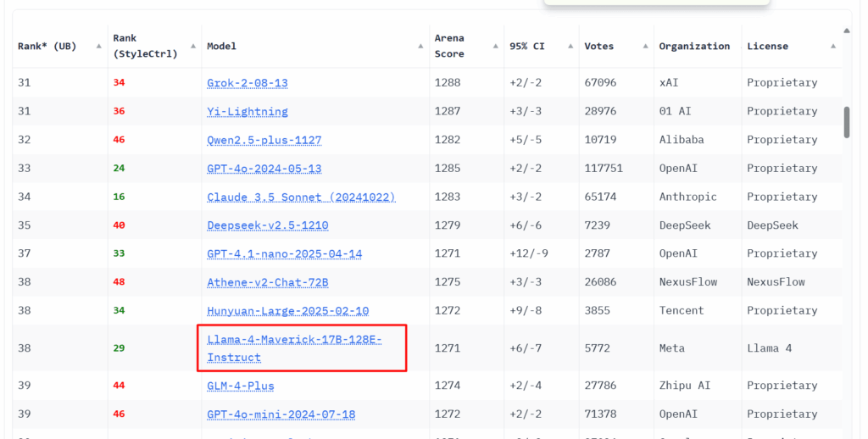Image resolution: width=868 pixels, height=439 pixels.
Task: Select the DeepSeek license cell
Action: [x=772, y=225]
